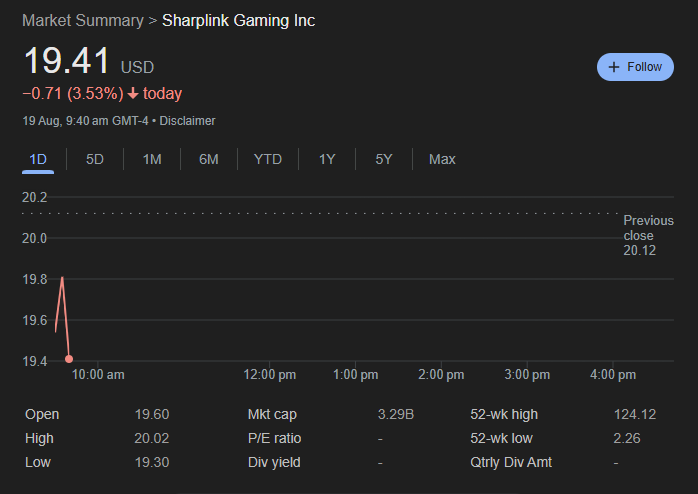Show the 6M chart range
Screen dimensions: 698x494
pos(208,159)
